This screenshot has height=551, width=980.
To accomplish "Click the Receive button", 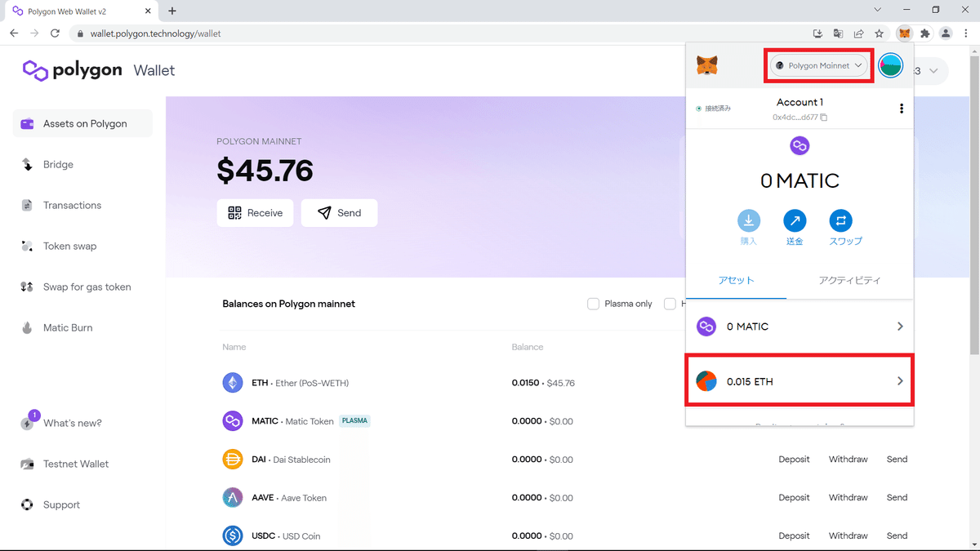I will point(255,213).
